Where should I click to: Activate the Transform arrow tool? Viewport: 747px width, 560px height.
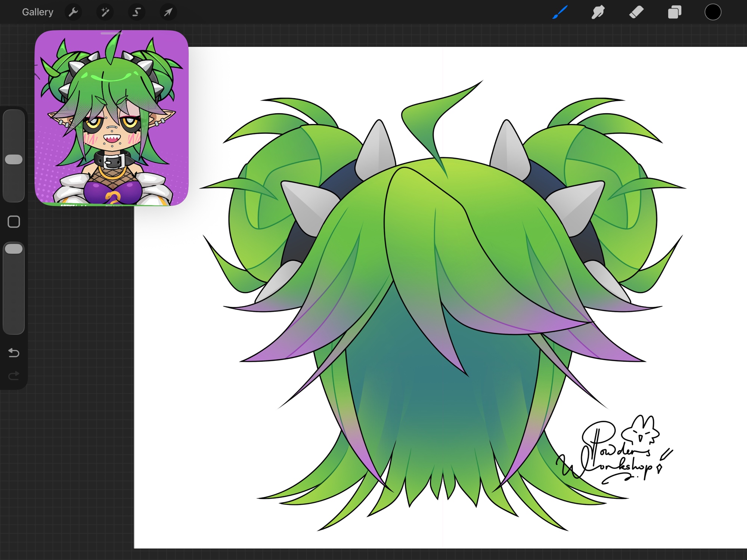(x=168, y=12)
